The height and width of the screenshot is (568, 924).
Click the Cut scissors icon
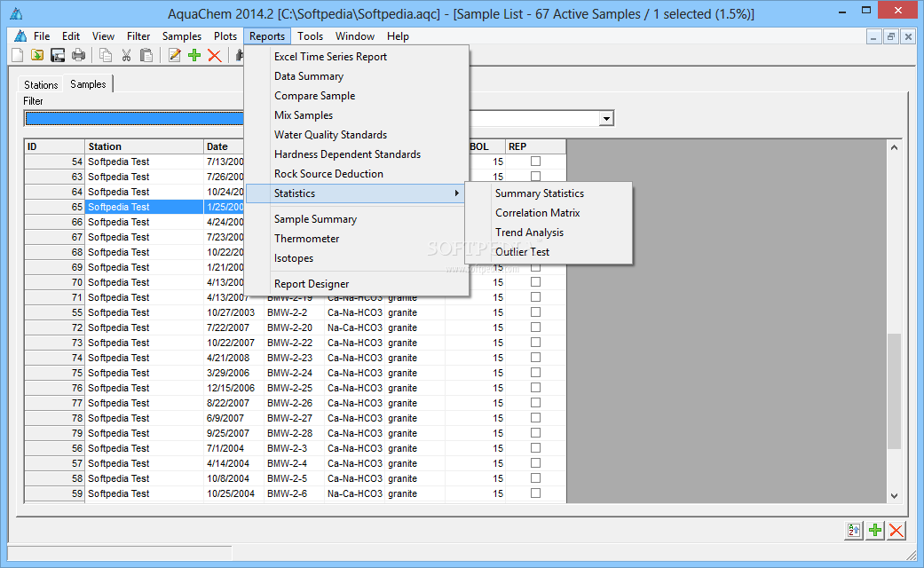(126, 55)
